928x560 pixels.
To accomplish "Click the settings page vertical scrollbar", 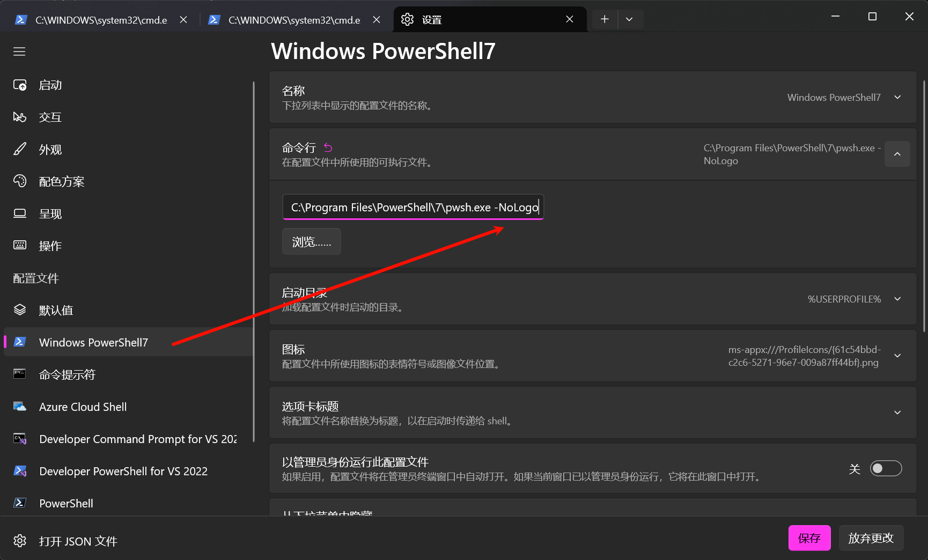I will point(924,207).
